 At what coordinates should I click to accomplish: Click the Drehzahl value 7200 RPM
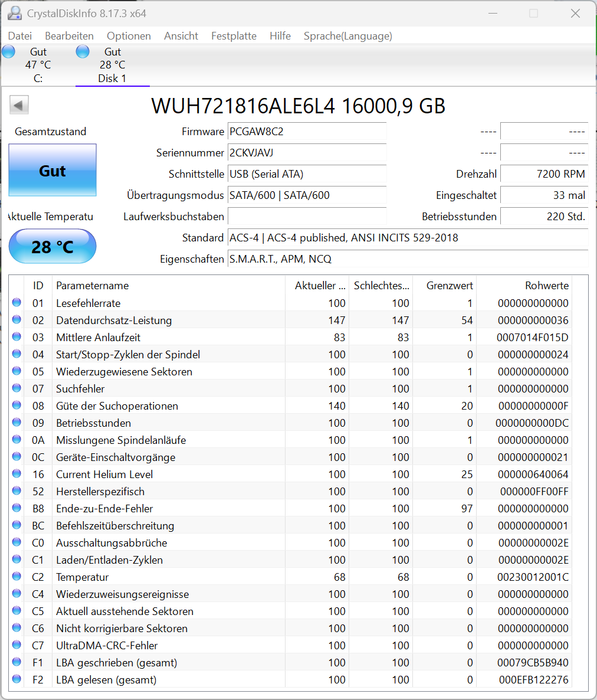click(544, 174)
